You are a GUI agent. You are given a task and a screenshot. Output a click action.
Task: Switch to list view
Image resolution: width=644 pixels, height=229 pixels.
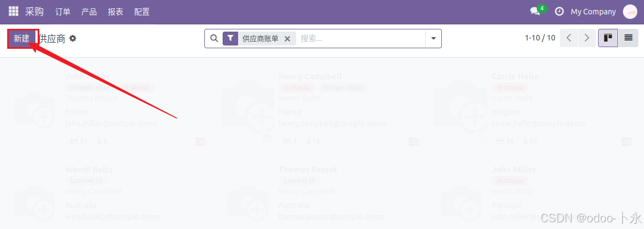[628, 38]
